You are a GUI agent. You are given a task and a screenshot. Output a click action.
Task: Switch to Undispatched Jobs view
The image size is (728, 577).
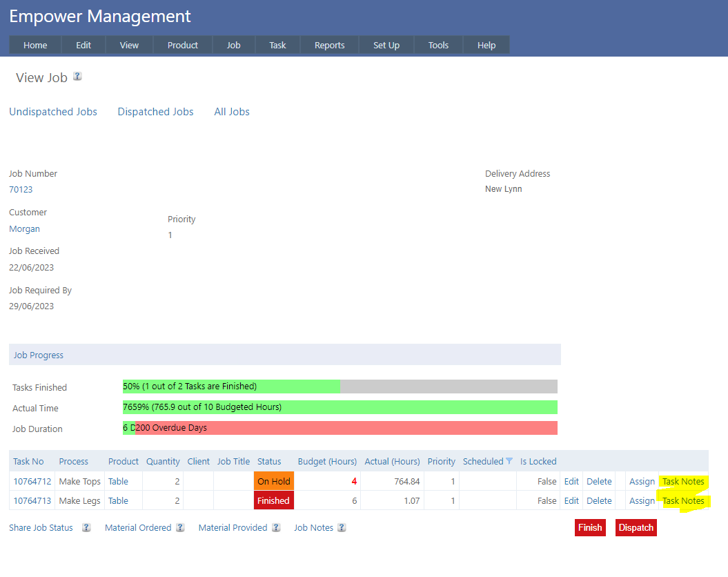(x=53, y=112)
